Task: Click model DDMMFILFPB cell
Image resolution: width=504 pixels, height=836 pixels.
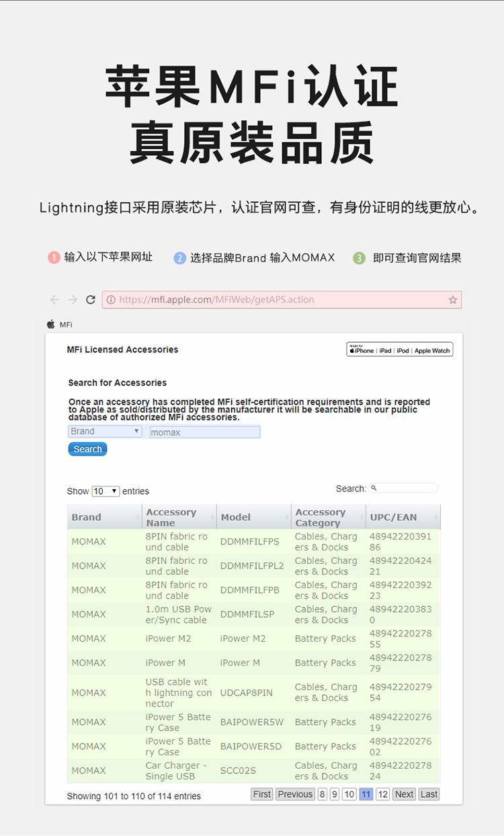Action: 249,590
